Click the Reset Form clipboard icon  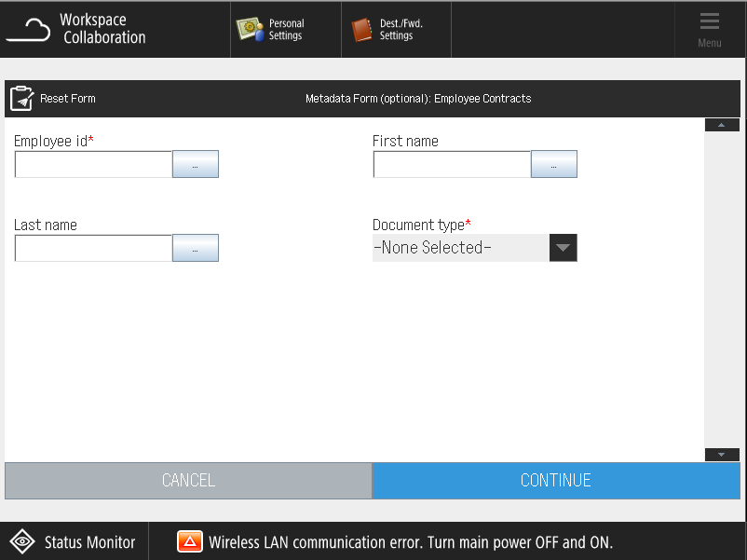tap(22, 99)
